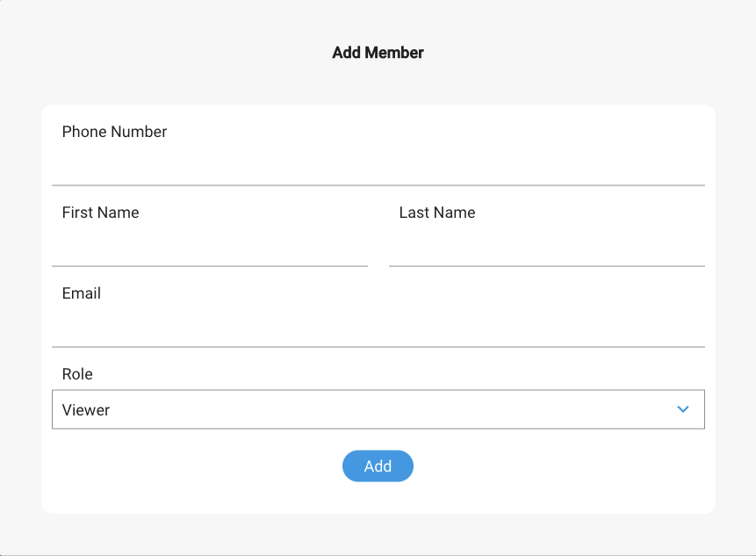The height and width of the screenshot is (556, 756).
Task: Click the Role label text
Action: click(77, 374)
